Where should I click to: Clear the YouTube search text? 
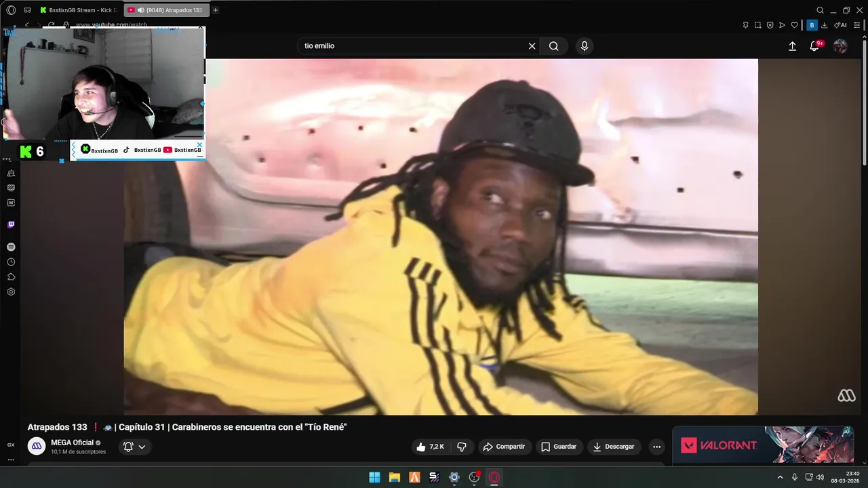coord(532,46)
